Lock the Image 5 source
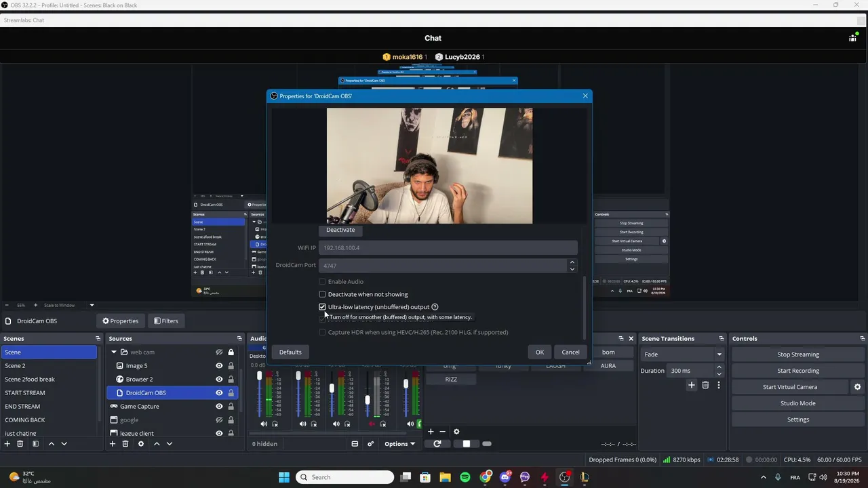The height and width of the screenshot is (488, 868). [231, 366]
